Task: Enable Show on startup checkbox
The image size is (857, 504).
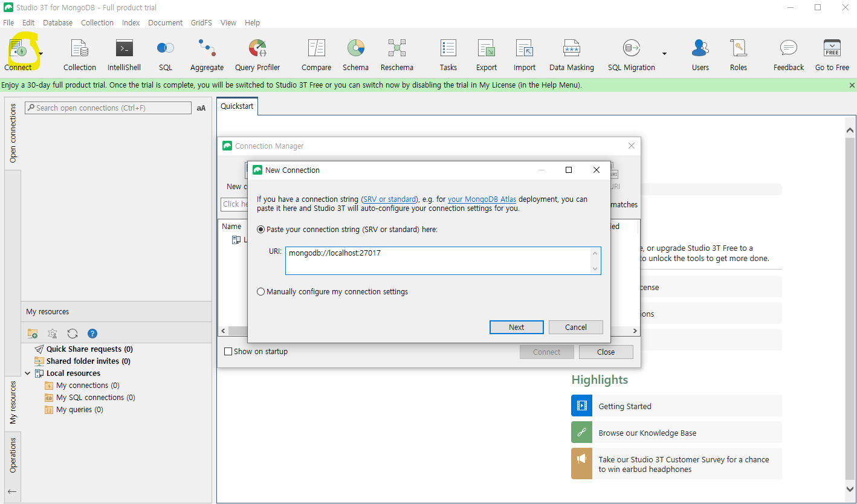Action: point(228,352)
